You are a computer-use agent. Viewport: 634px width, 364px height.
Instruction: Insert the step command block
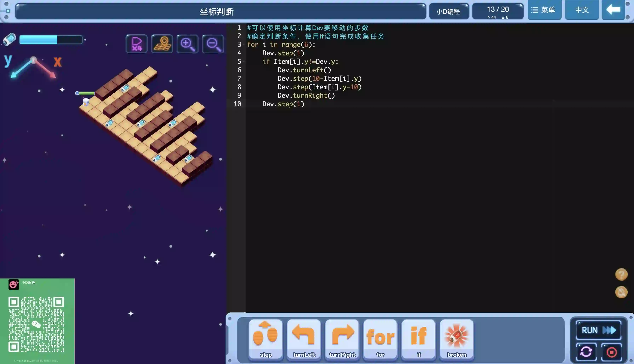[x=266, y=339]
